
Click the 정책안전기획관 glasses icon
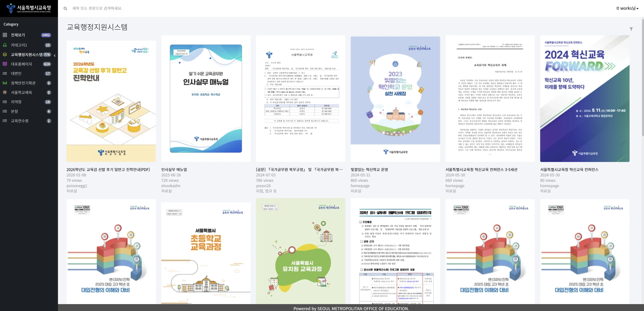[x=5, y=83]
